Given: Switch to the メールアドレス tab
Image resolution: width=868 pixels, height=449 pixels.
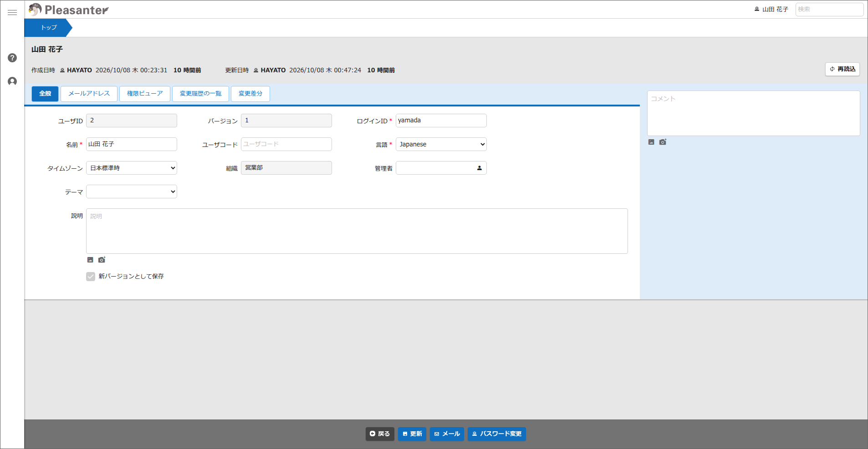Looking at the screenshot, I should pos(89,94).
